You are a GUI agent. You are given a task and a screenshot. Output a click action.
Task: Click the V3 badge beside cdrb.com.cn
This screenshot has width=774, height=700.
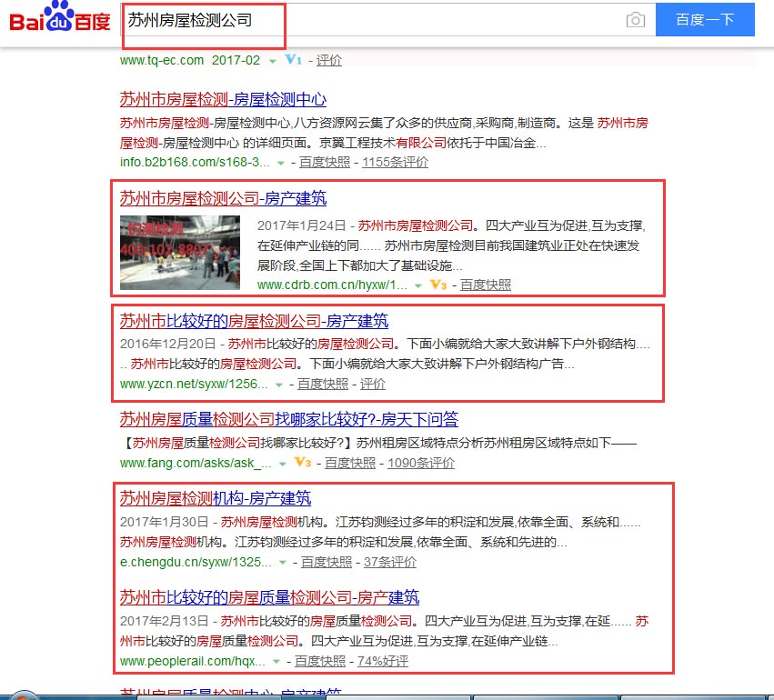[437, 285]
